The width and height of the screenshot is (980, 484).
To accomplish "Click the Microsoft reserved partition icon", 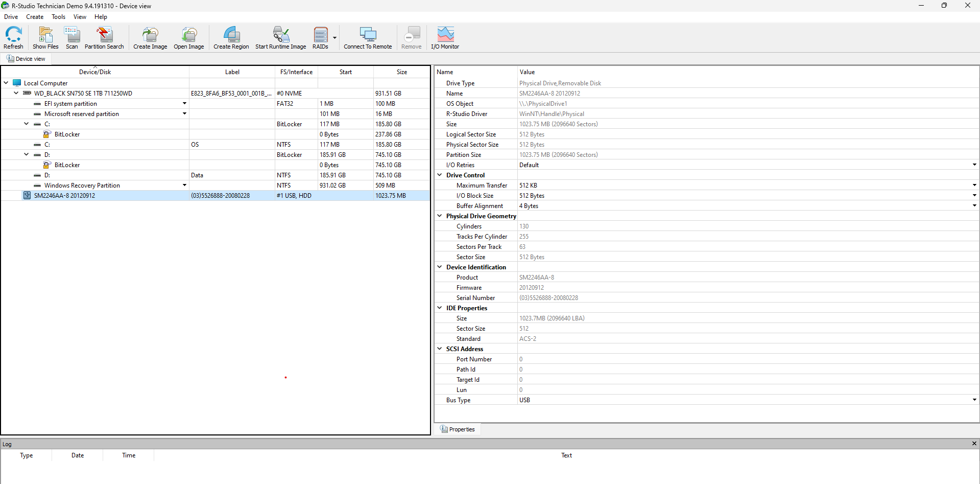I will (37, 114).
